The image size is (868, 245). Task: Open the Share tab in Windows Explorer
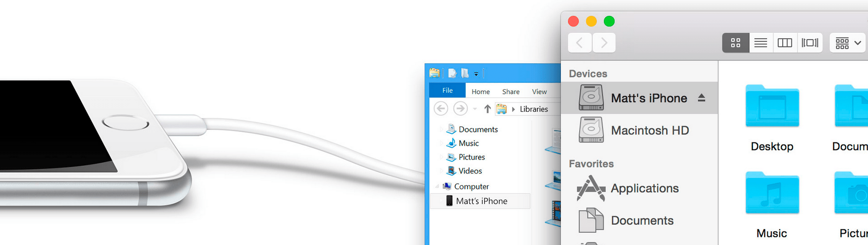[511, 91]
